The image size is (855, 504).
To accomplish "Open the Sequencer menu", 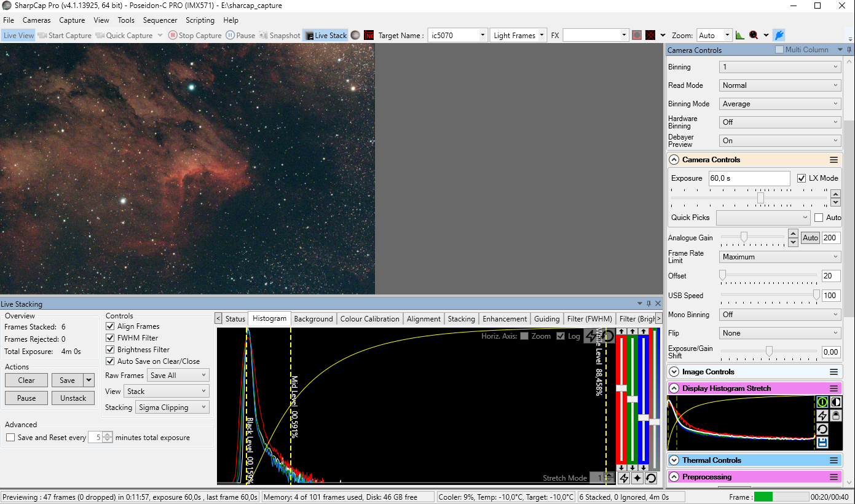I will click(160, 20).
